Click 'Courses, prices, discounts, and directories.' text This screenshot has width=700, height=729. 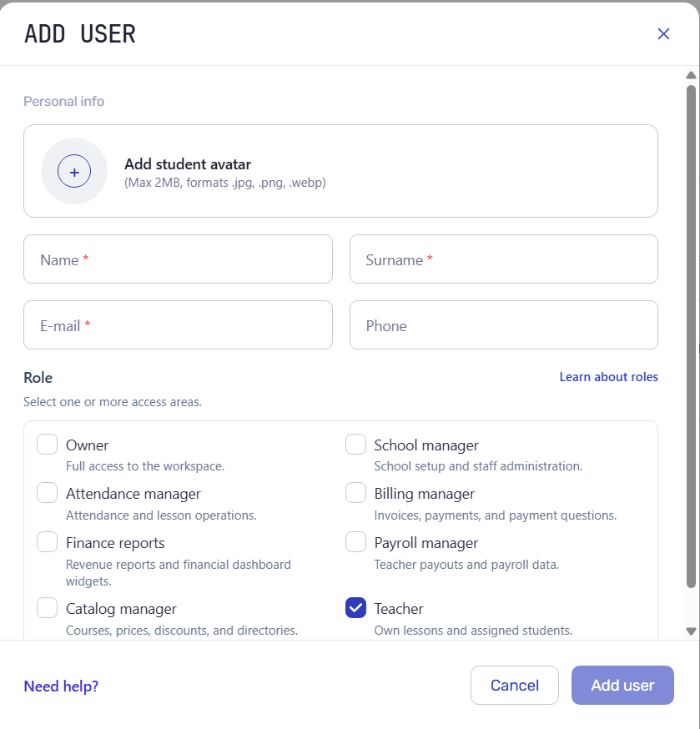(x=182, y=631)
